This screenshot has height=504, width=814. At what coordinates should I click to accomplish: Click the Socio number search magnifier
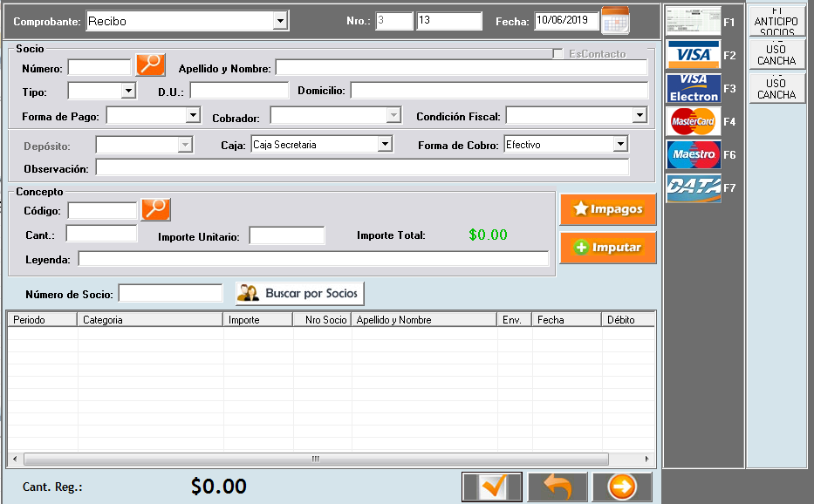(x=150, y=65)
